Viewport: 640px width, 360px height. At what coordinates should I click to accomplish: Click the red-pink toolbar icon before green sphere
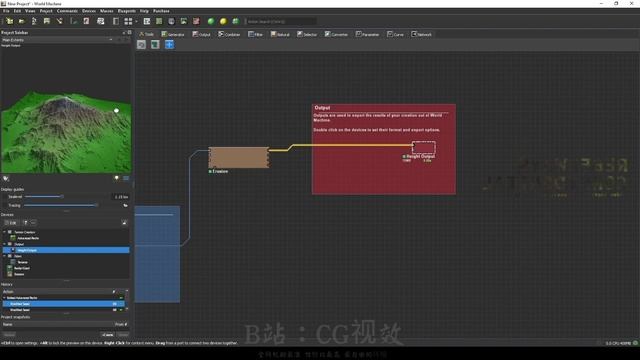click(x=196, y=21)
